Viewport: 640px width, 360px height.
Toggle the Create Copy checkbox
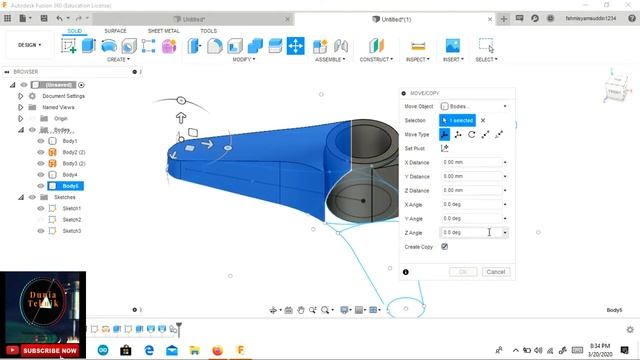[444, 247]
